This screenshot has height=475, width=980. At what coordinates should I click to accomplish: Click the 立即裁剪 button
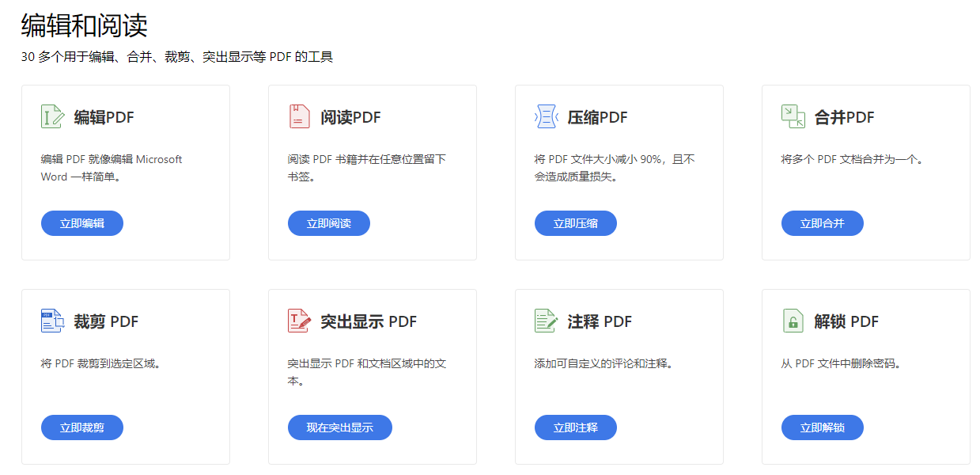tap(82, 427)
